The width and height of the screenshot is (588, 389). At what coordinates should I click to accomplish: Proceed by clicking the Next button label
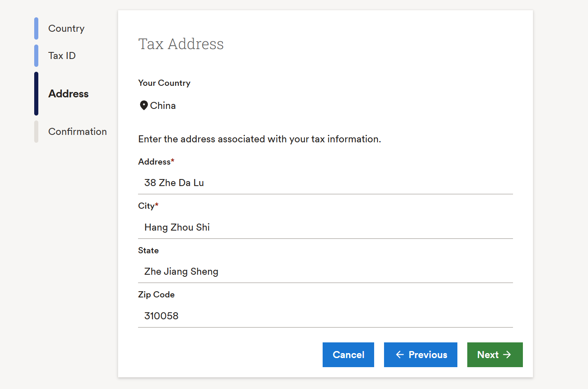pos(488,355)
